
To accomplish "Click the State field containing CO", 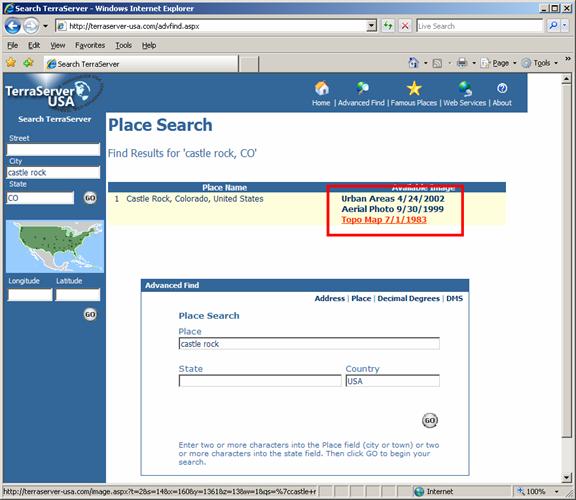I will coord(40,198).
